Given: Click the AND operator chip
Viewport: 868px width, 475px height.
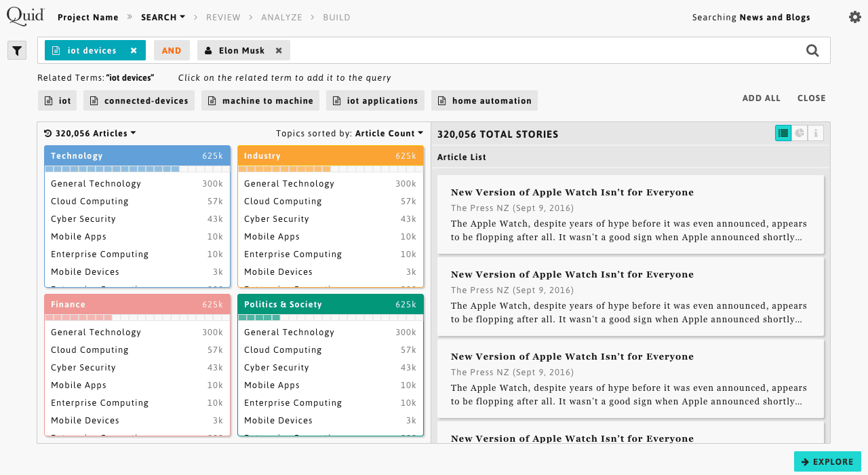Looking at the screenshot, I should click(x=172, y=50).
